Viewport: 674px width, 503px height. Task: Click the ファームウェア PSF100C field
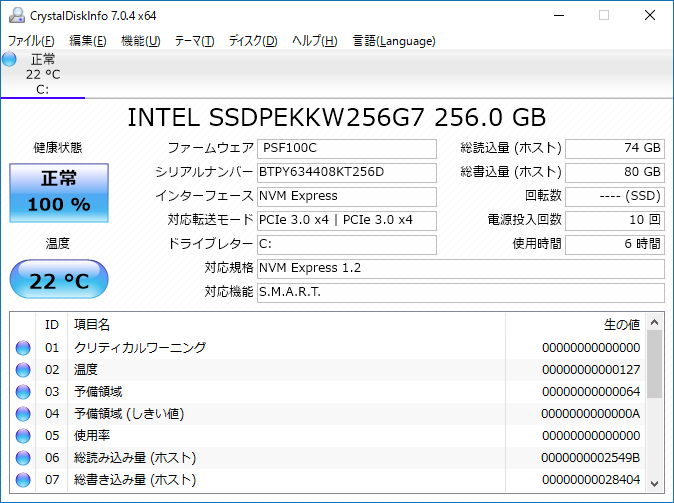[346, 148]
